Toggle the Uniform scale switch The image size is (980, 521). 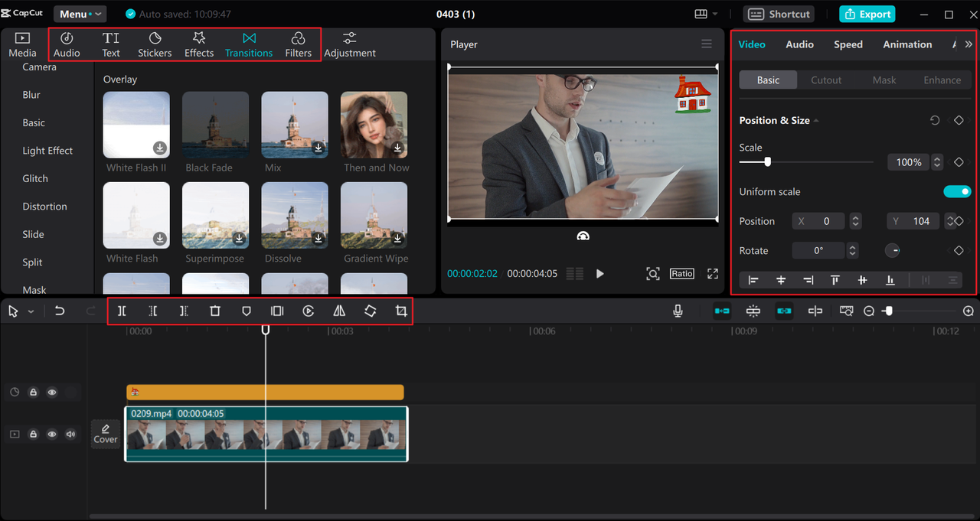click(957, 191)
